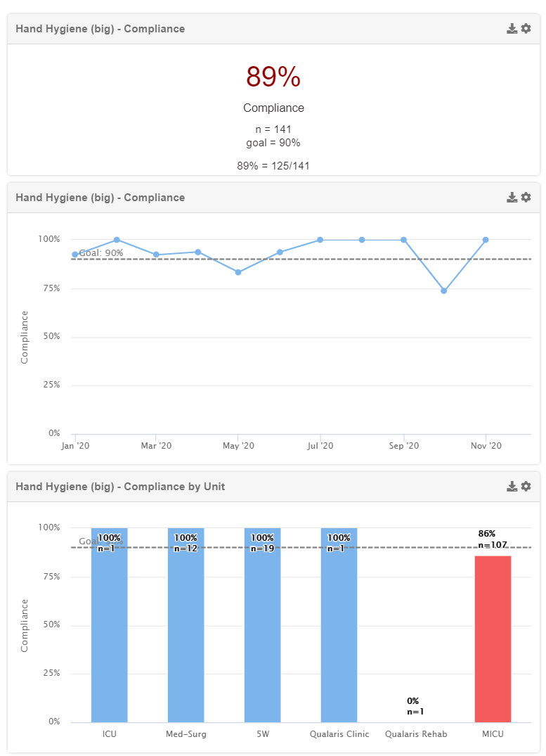Viewport: 546px width, 756px height.
Task: Click the Qualaris Rehab axis label
Action: 416,734
